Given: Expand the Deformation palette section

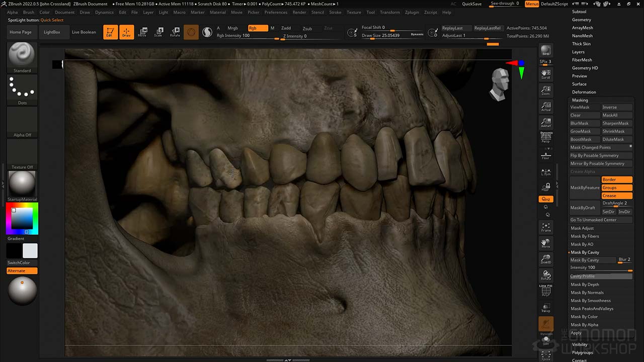Looking at the screenshot, I should (x=584, y=92).
